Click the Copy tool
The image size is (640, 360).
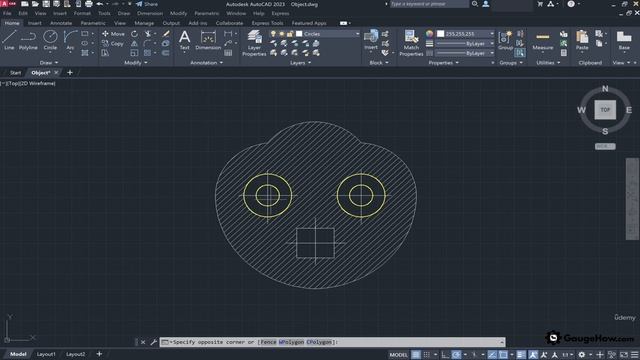(x=113, y=43)
